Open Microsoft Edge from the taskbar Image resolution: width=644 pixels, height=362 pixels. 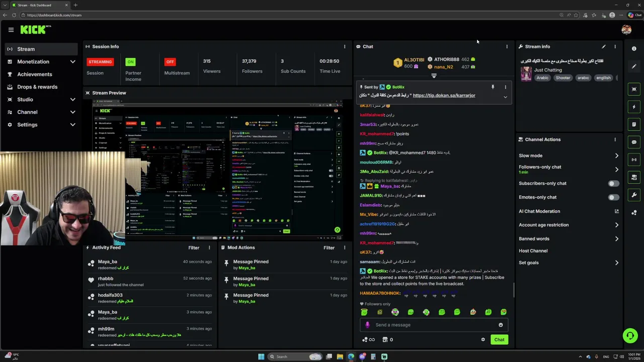coord(351,356)
